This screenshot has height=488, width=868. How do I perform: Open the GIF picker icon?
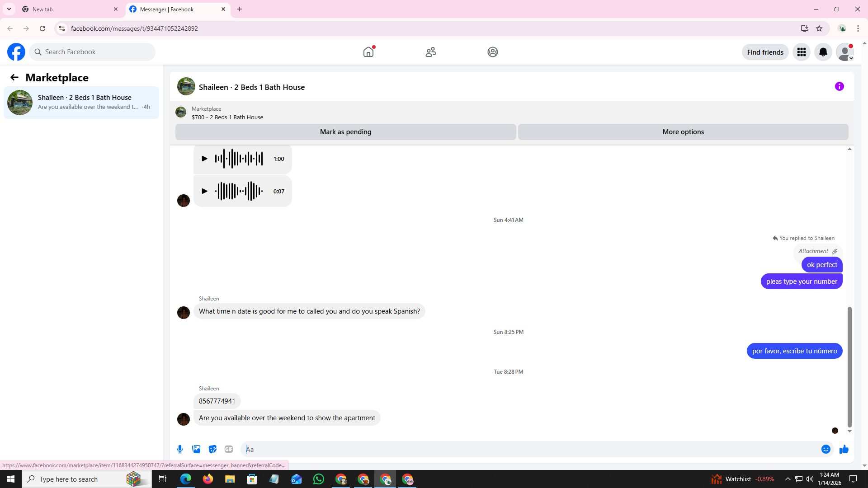click(229, 449)
